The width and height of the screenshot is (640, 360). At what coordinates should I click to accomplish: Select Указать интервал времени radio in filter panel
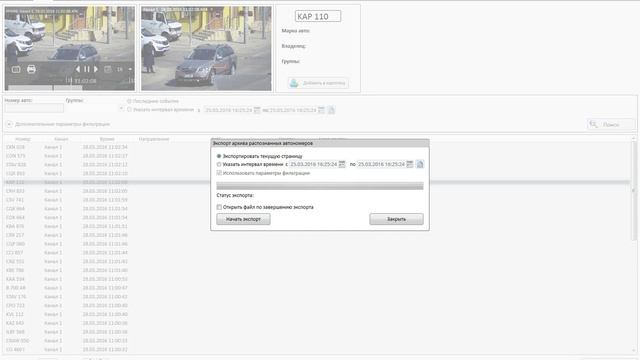pyautogui.click(x=129, y=110)
